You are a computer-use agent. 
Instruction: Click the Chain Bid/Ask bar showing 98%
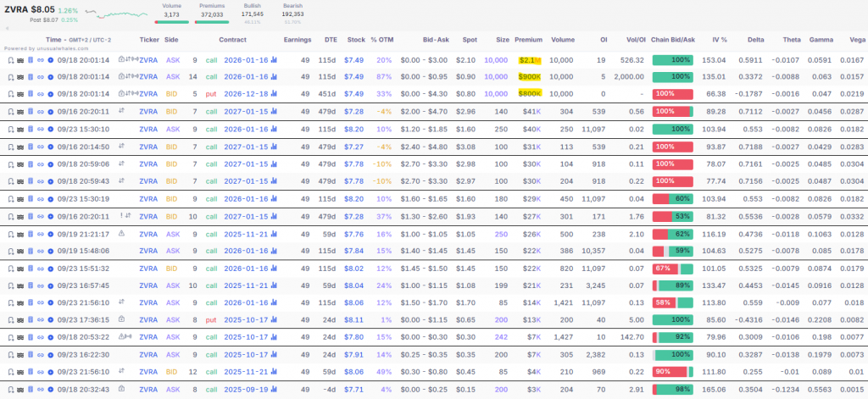(672, 390)
